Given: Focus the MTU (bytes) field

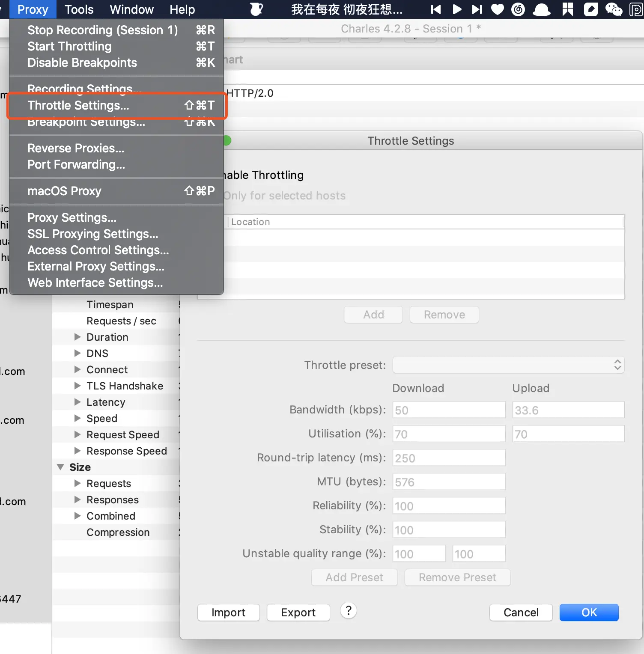Looking at the screenshot, I should pyautogui.click(x=449, y=482).
